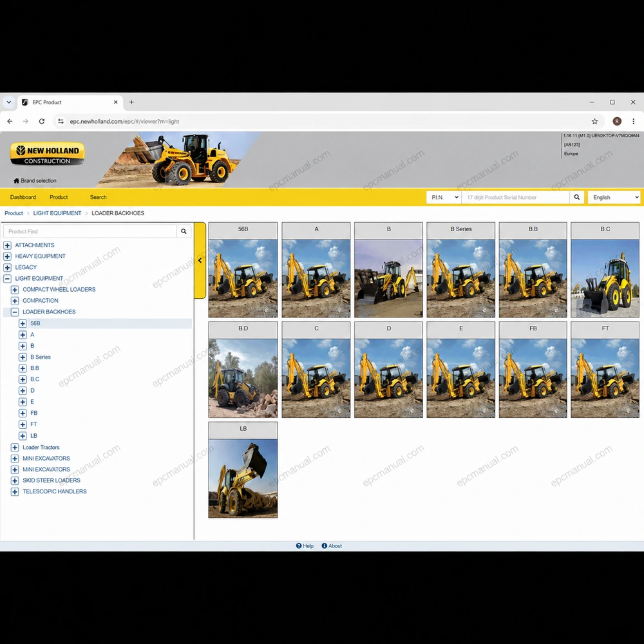Collapse the sidebar with the yellow arrow handle
Image resolution: width=644 pixels, height=644 pixels.
click(200, 260)
